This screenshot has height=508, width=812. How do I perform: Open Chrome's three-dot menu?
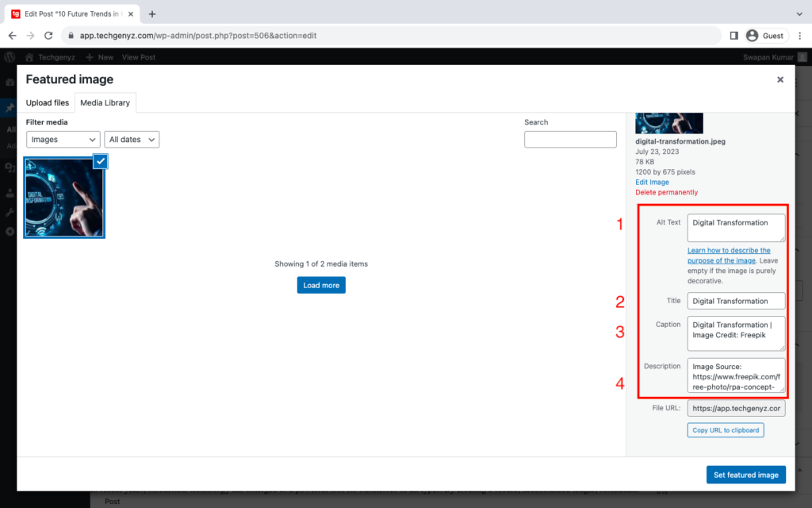800,36
